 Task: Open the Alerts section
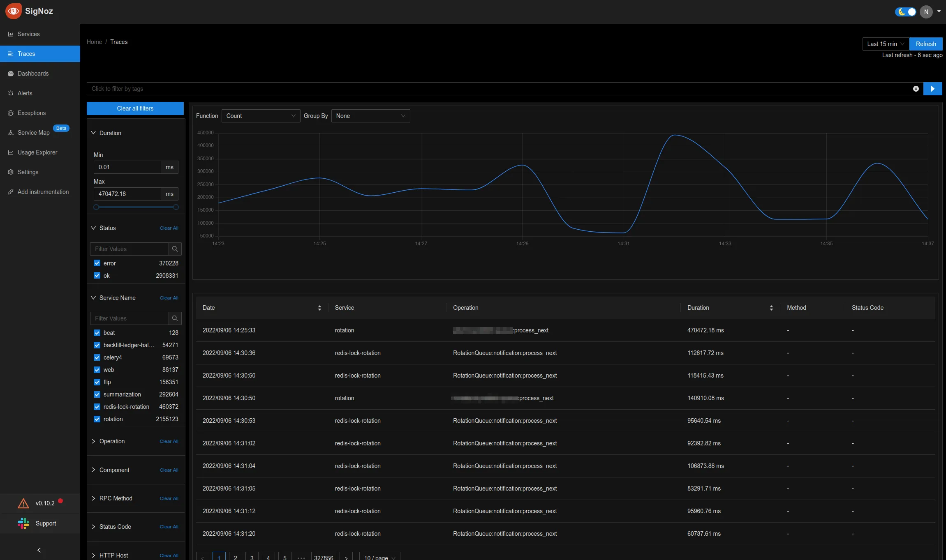click(25, 93)
